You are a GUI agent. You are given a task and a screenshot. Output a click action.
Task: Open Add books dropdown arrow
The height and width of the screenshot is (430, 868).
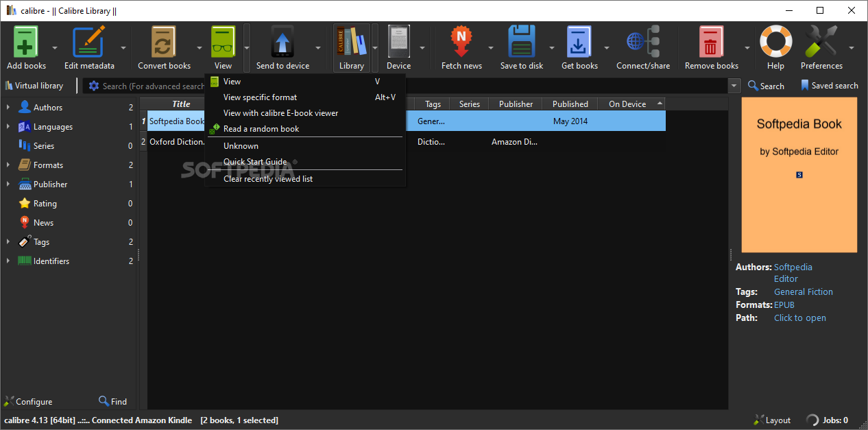click(55, 48)
